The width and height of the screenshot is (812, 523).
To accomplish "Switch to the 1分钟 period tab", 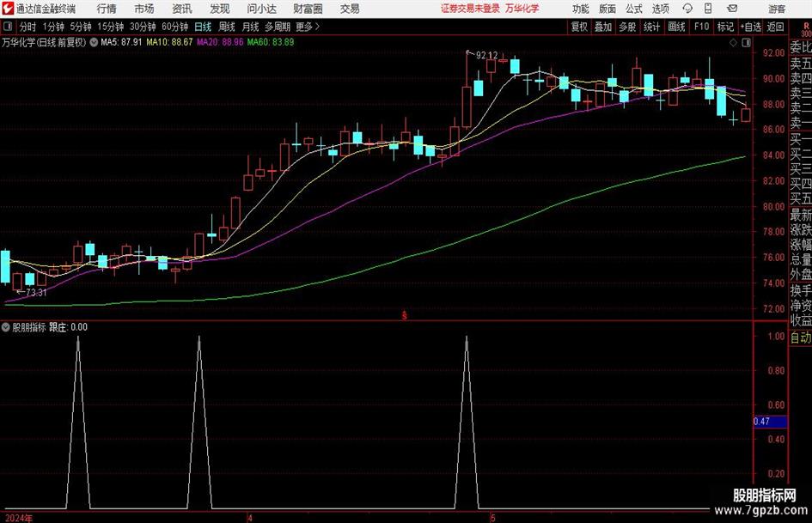I will coord(53,27).
